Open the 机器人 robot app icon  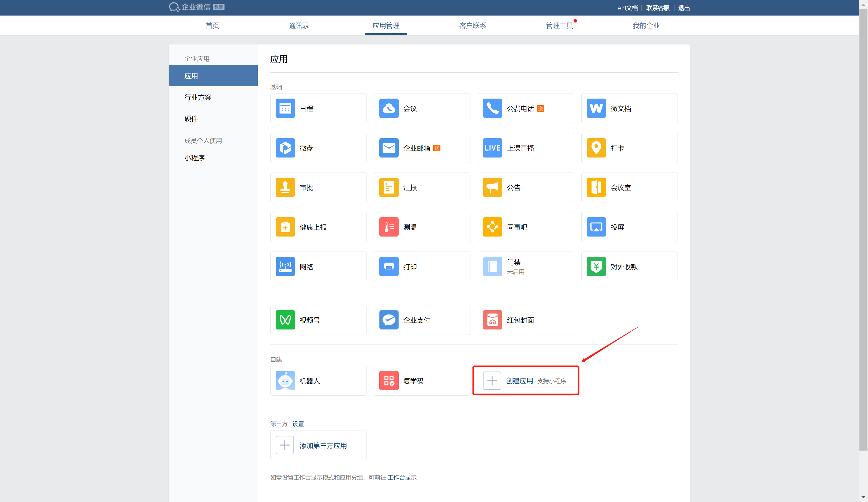point(285,381)
